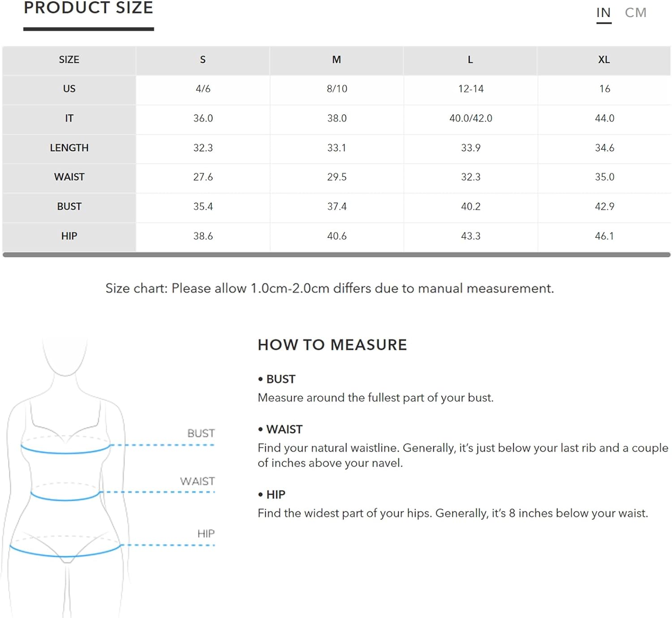This screenshot has width=672, height=618.
Task: Click hip value 40.6
Action: 337,236
